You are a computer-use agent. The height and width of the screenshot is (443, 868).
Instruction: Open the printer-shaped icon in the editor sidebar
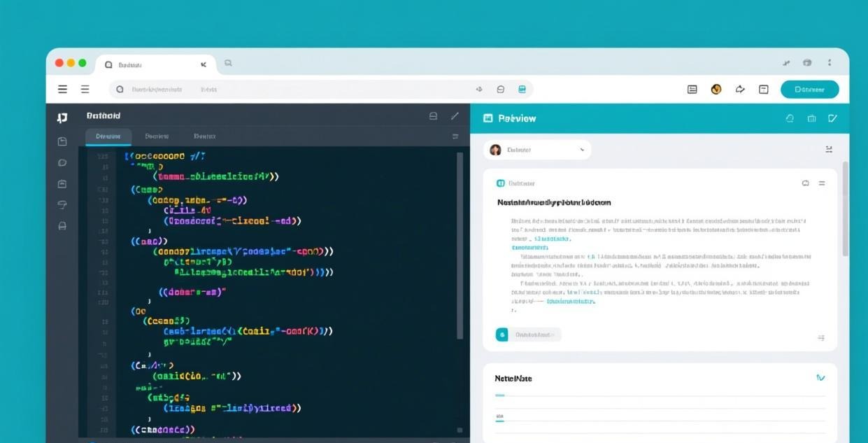(x=62, y=225)
